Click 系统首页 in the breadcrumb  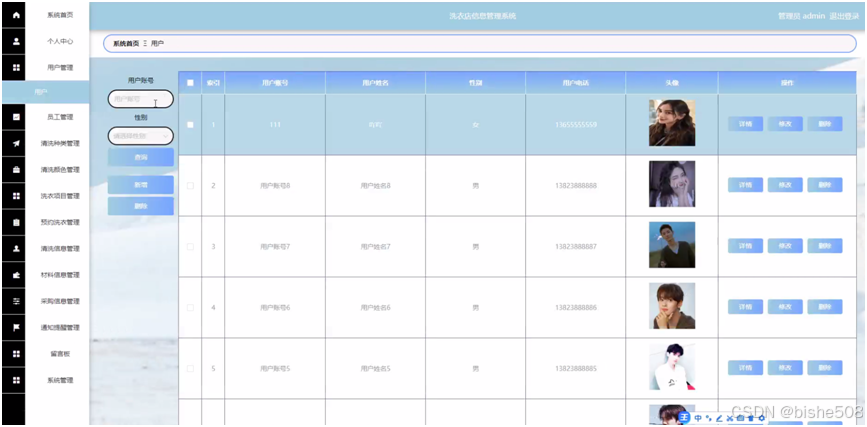(x=126, y=43)
